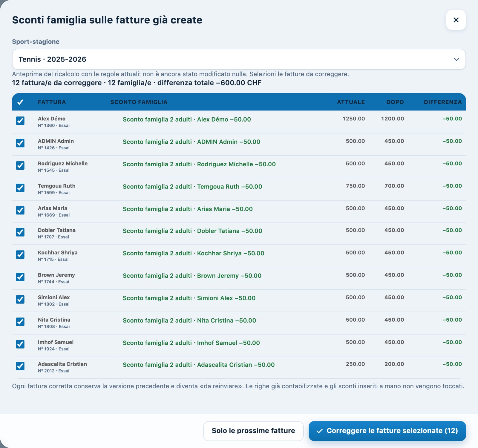Click Solo le prossime fatture button
This screenshot has width=478, height=448.
click(x=253, y=431)
